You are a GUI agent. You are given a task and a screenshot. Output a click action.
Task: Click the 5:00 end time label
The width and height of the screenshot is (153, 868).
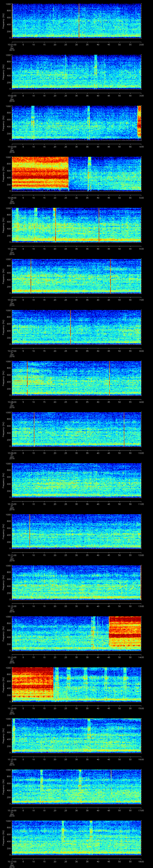click(141, 198)
